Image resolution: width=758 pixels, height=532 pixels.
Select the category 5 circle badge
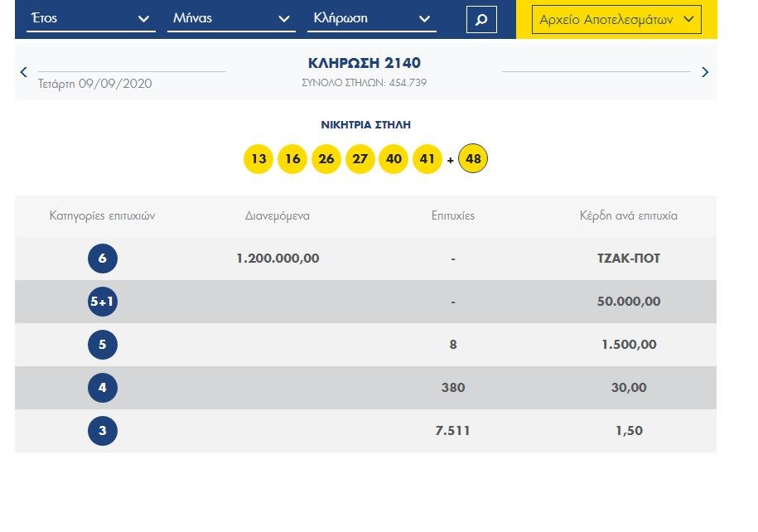point(103,345)
